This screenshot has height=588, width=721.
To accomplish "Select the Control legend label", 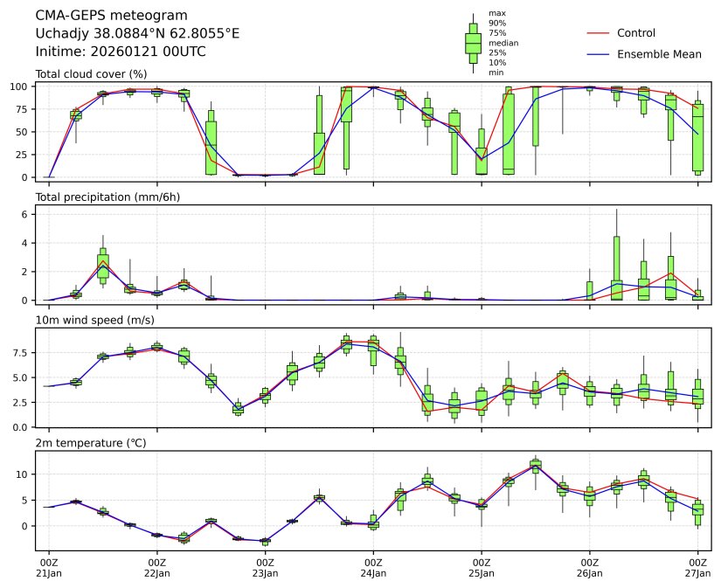I will coord(636,33).
